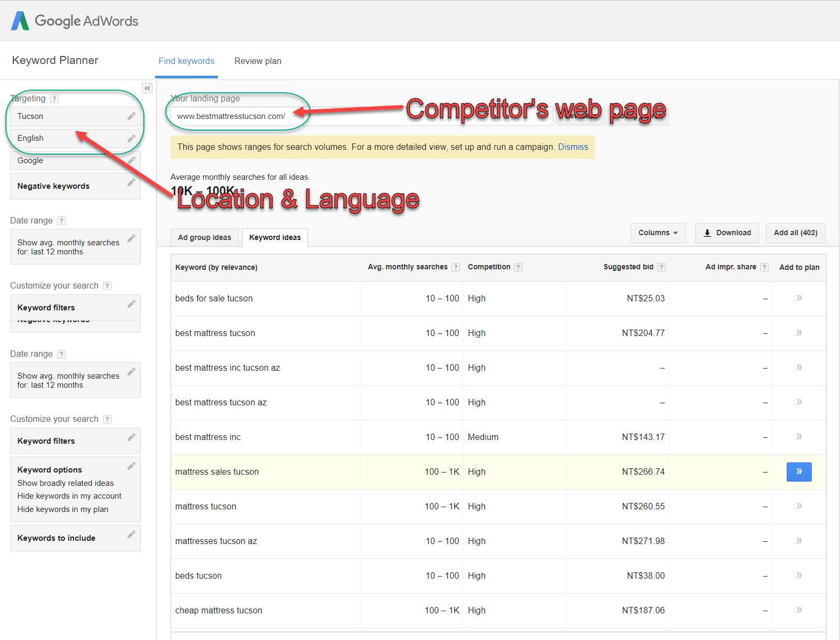Image resolution: width=840 pixels, height=640 pixels.
Task: Dismiss the search volume notice
Action: click(x=573, y=147)
